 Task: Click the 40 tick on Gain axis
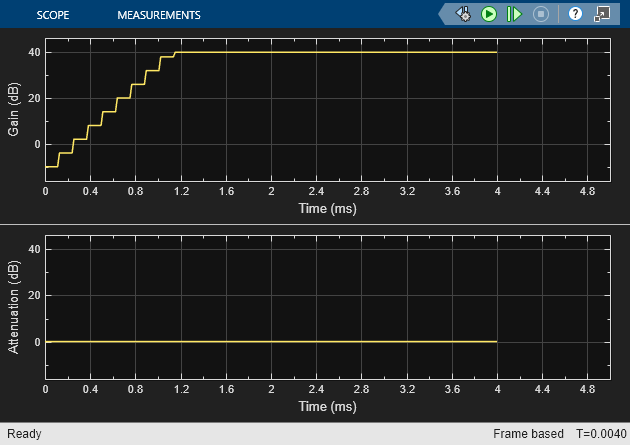tap(34, 52)
